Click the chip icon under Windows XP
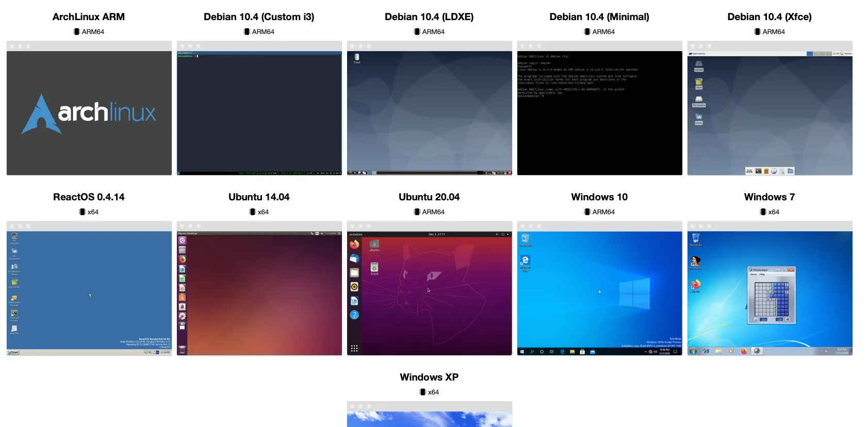 [422, 392]
